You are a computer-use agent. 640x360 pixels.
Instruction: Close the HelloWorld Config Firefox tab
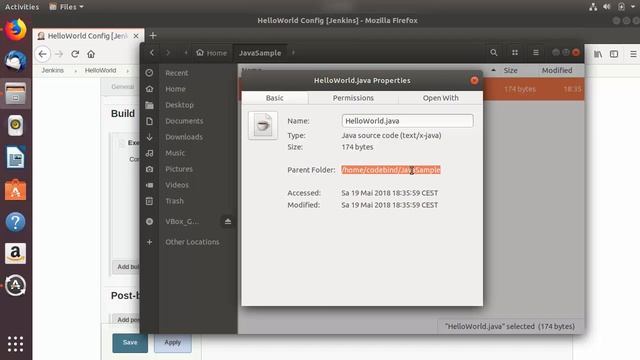(x=136, y=36)
